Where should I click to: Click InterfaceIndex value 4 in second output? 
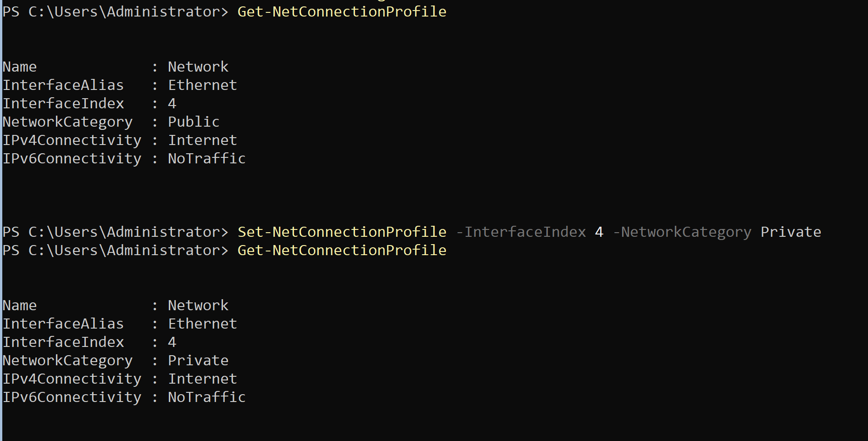(x=172, y=342)
